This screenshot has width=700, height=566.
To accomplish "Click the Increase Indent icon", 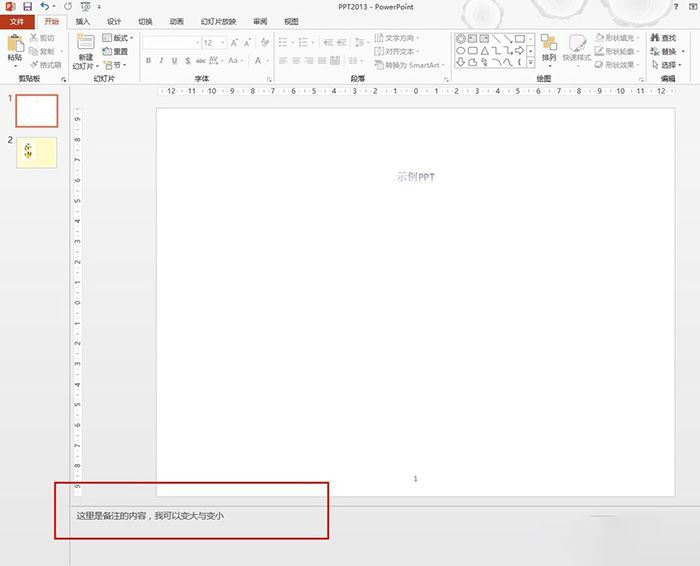I will pos(342,42).
